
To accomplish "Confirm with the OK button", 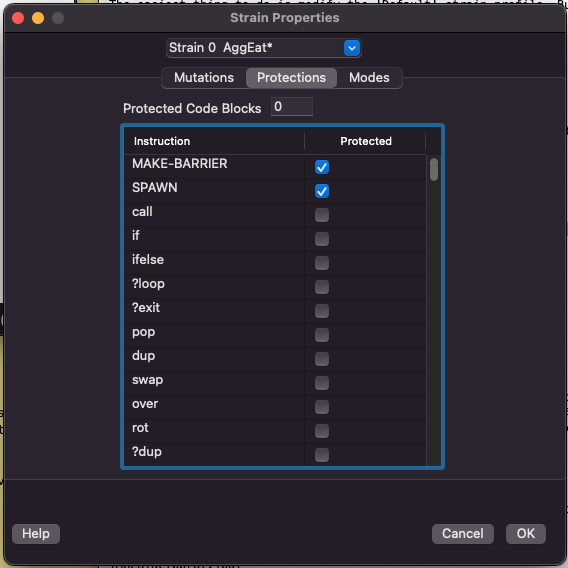I will 526,534.
